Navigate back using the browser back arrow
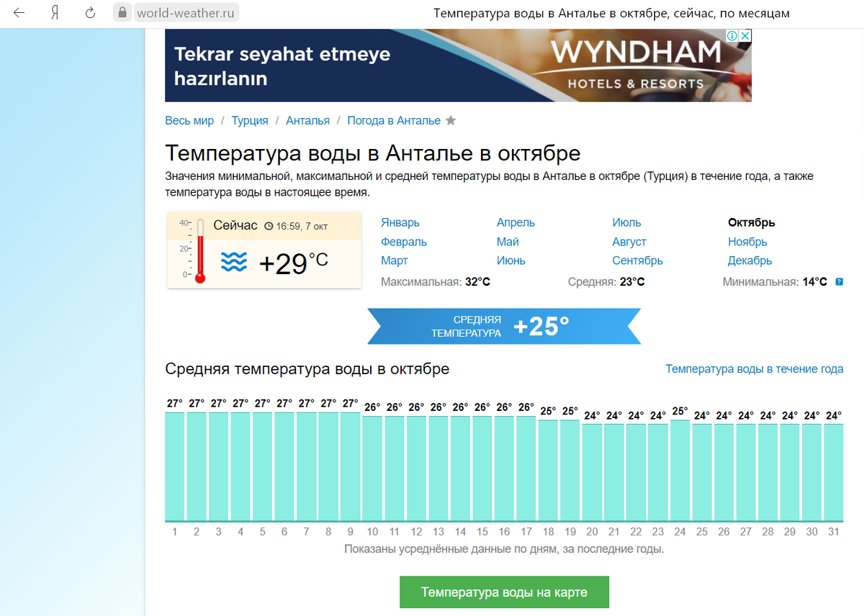The height and width of the screenshot is (616, 864). point(19,12)
